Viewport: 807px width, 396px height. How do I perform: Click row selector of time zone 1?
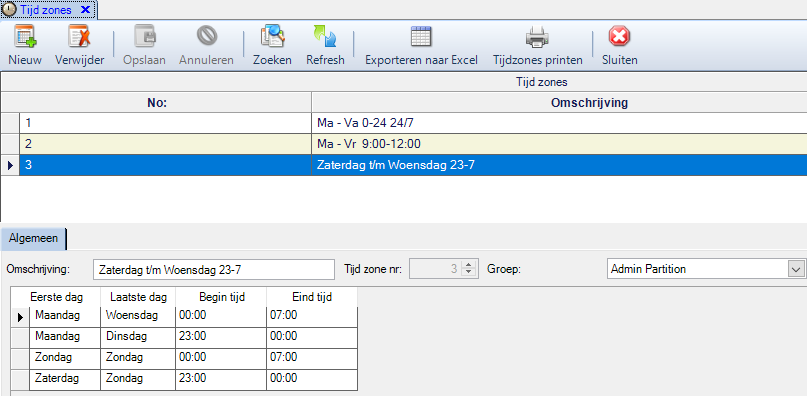click(10, 123)
